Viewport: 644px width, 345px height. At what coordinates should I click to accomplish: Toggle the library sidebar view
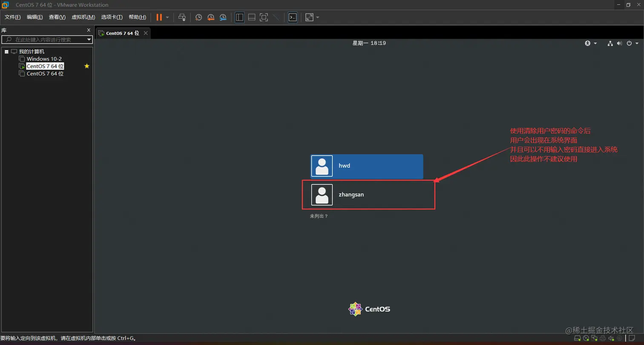pos(240,17)
